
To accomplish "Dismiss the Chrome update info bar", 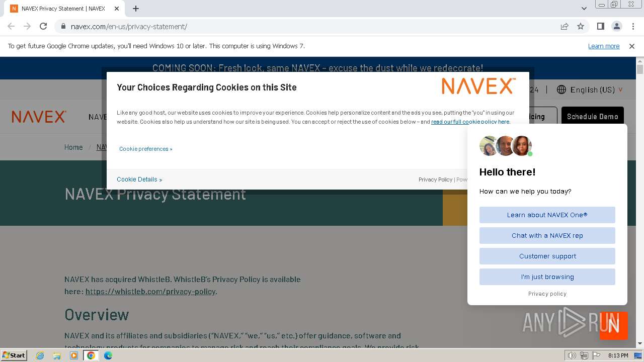I will click(x=632, y=46).
